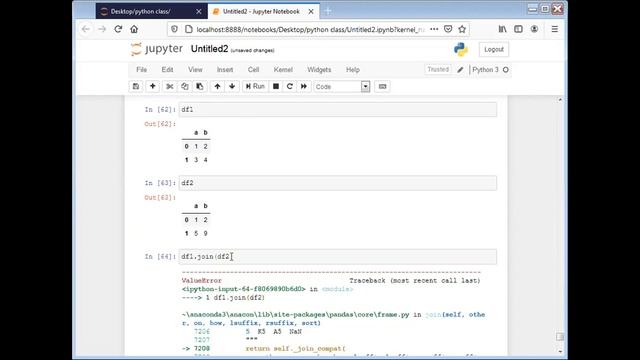640x360 pixels.
Task: Reload the current page
Action: coord(118,29)
